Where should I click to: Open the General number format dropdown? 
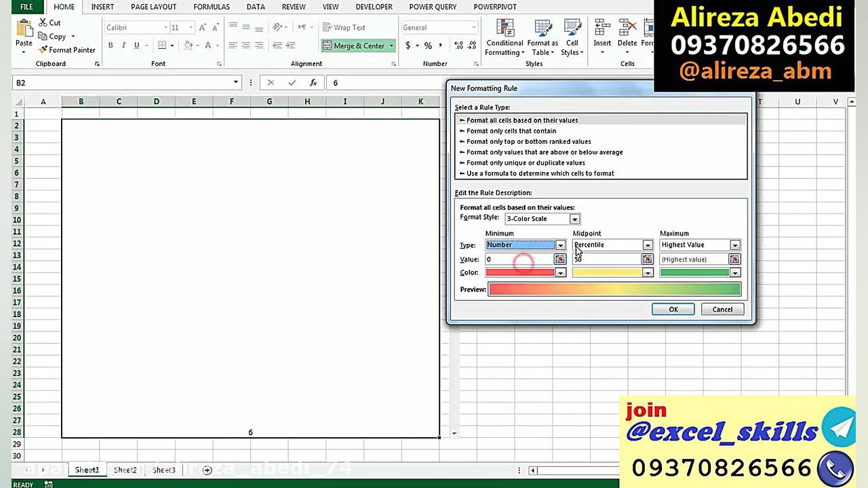[x=473, y=28]
